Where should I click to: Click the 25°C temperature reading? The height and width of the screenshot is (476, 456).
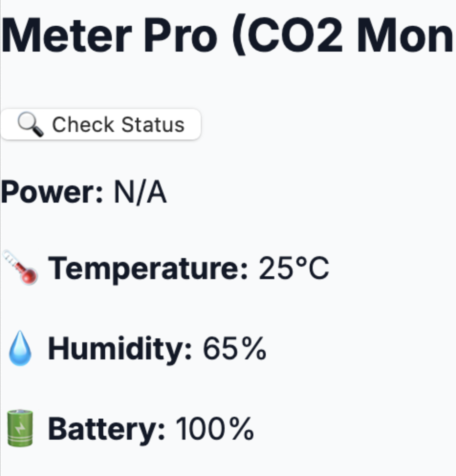point(293,269)
